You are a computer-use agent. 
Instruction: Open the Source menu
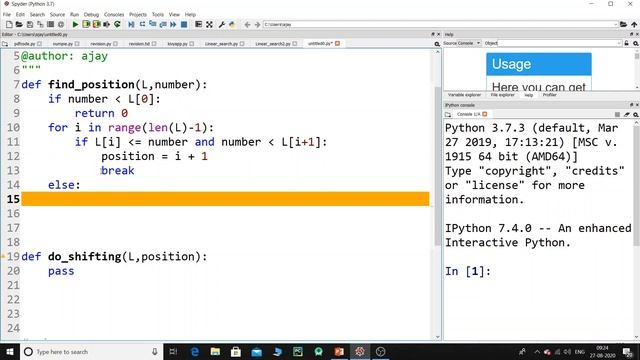[57, 14]
